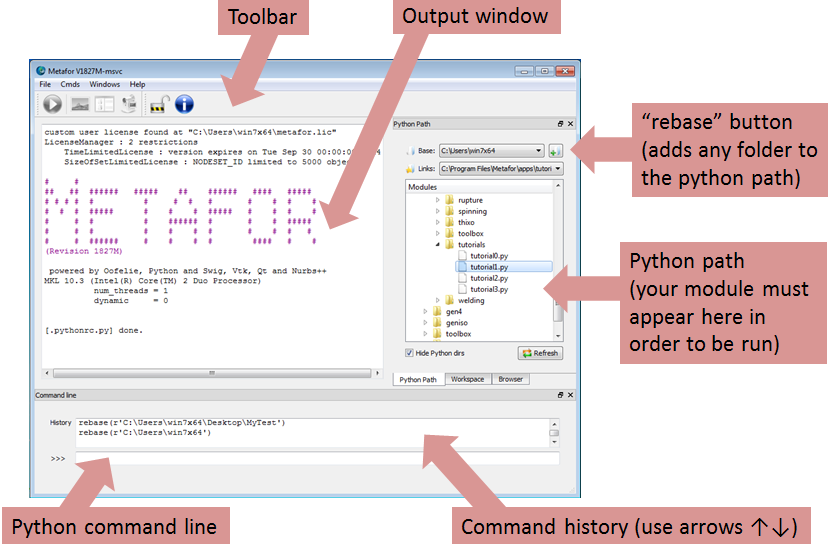Expand the rupture folder arrow
This screenshot has height=544, width=828.
click(437, 200)
